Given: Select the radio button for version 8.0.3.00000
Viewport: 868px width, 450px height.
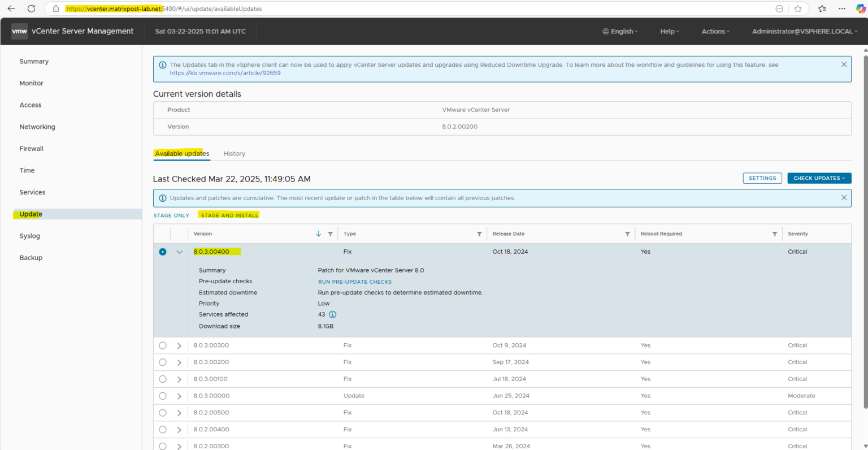Looking at the screenshot, I should (163, 395).
